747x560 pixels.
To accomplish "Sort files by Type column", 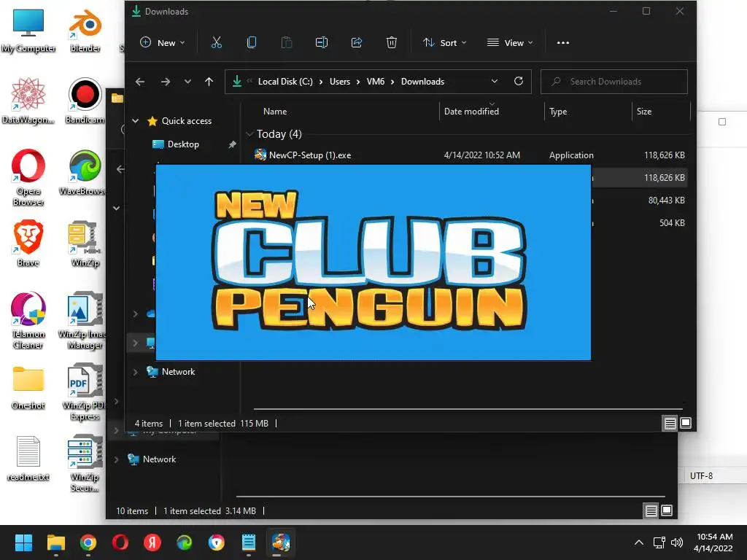I will (x=558, y=112).
